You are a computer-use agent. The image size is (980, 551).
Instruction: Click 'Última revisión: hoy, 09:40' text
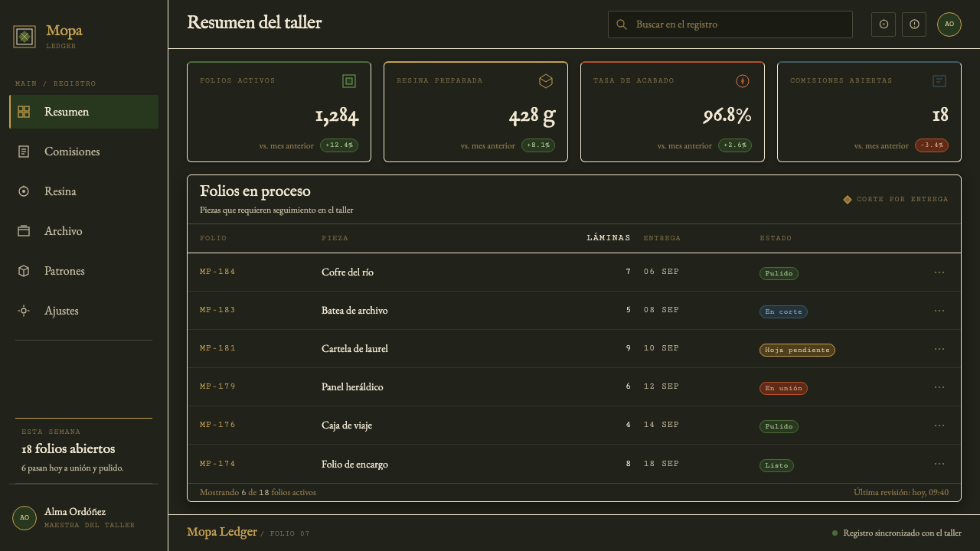click(901, 492)
